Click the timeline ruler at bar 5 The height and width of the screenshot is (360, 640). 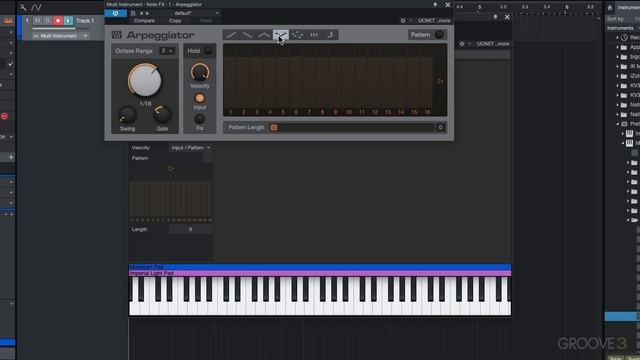click(480, 7)
